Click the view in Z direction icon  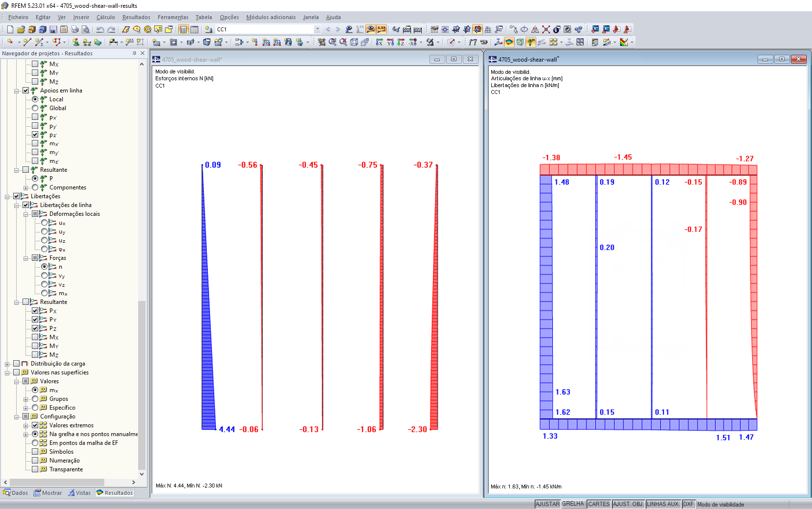(x=401, y=42)
